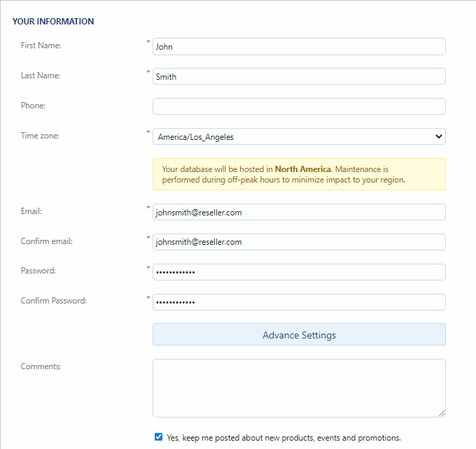Click the Password field
The width and height of the screenshot is (476, 449).
tap(299, 272)
